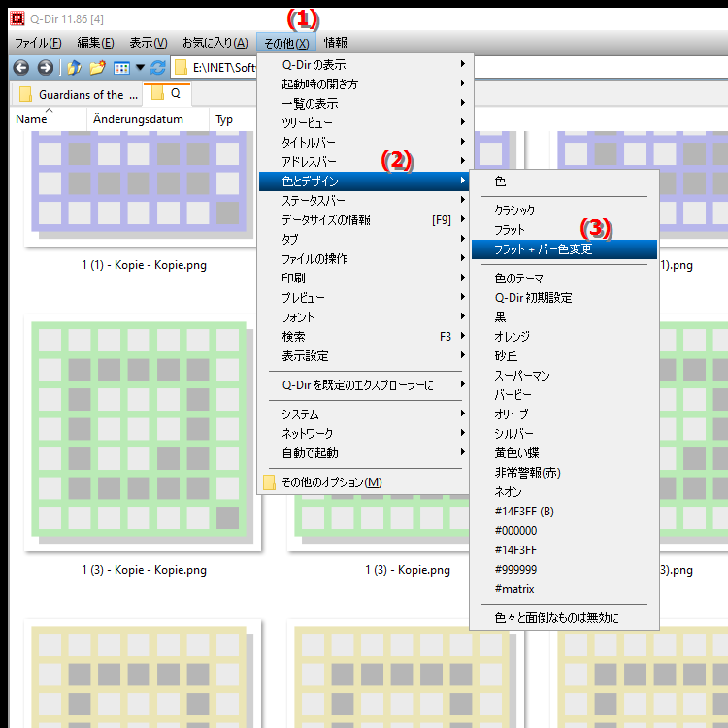The width and height of the screenshot is (728, 728).
Task: Select 砂丘 color theme
Action: [564, 356]
